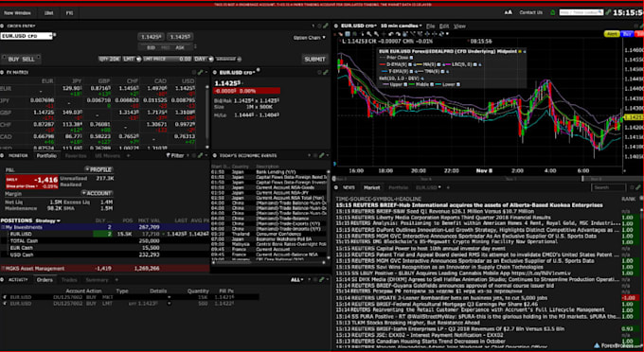Switch to the Trades tab
644x352 pixels.
click(69, 280)
